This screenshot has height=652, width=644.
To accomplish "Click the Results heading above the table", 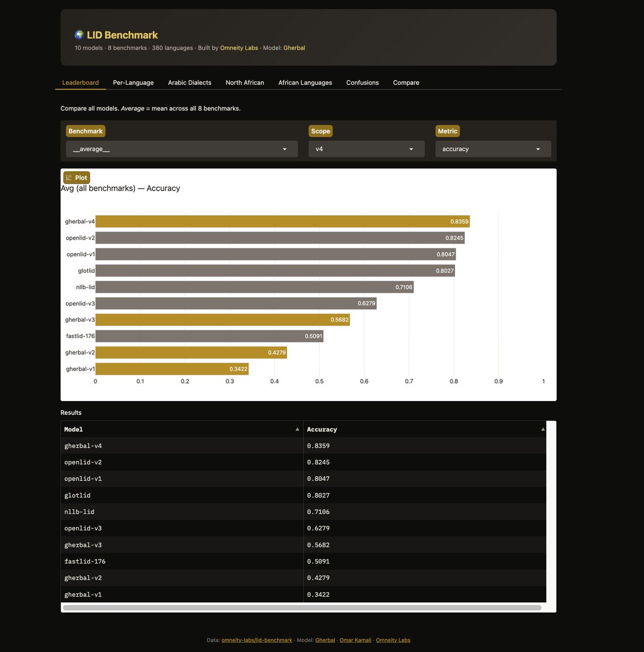I will click(71, 413).
